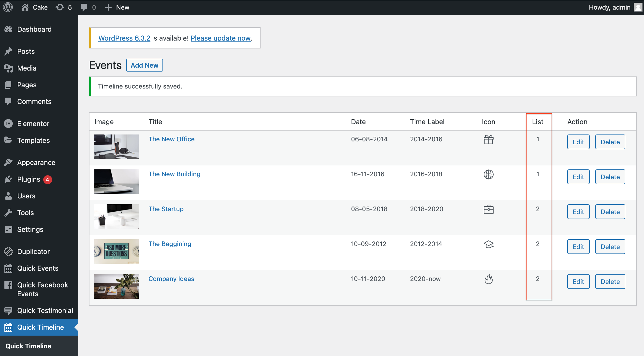Click the WordPress logo icon
This screenshot has height=356, width=644.
(8, 7)
